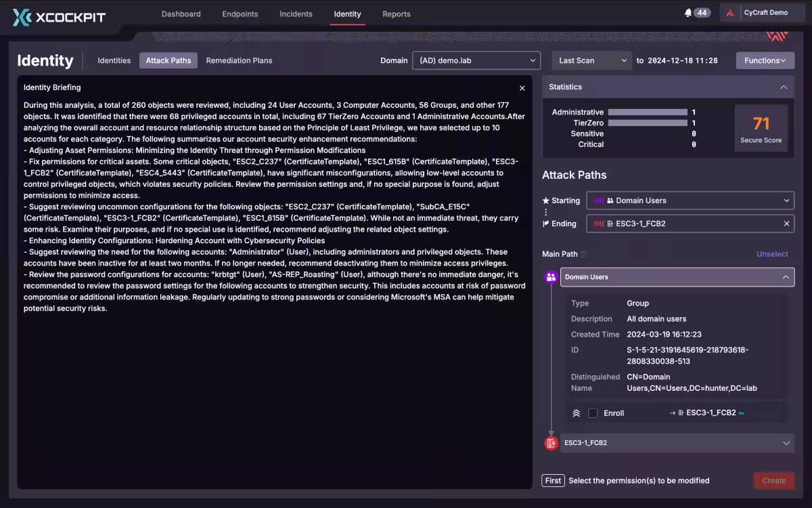Switch to the Remediation Plans tab
This screenshot has width=812, height=508.
(239, 60)
